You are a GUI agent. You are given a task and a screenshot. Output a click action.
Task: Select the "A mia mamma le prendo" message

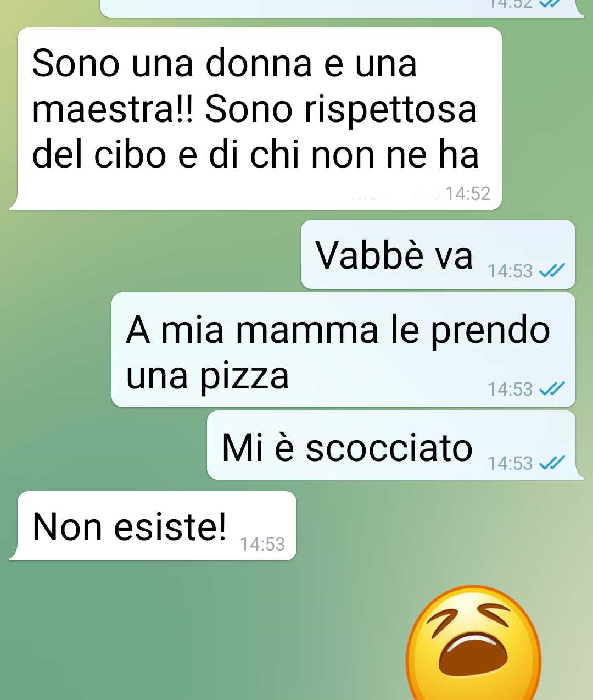tap(344, 350)
